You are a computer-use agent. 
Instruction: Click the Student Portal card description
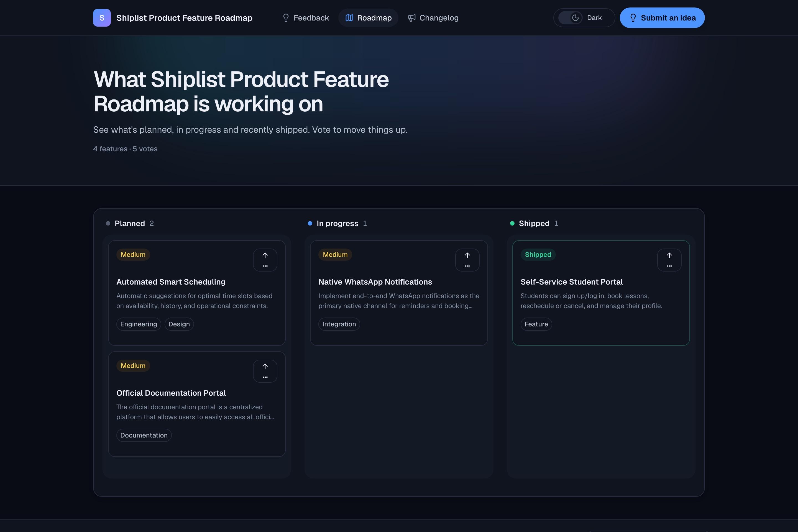tap(591, 301)
